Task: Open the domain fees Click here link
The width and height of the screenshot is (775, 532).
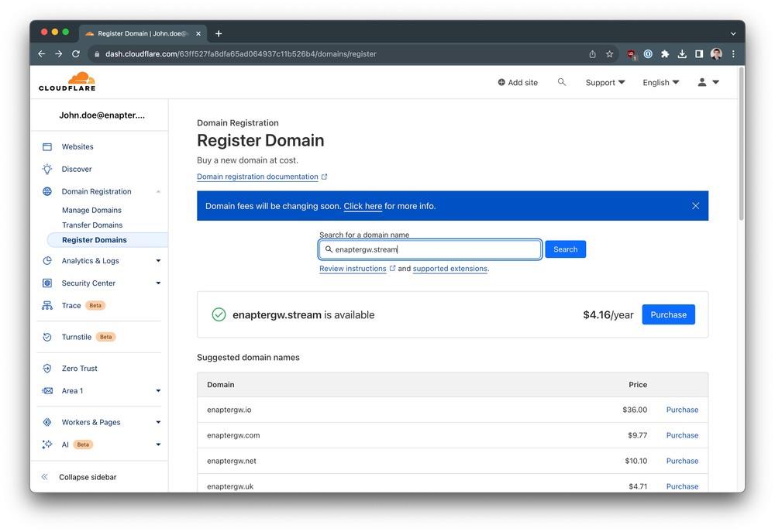Action: (363, 206)
